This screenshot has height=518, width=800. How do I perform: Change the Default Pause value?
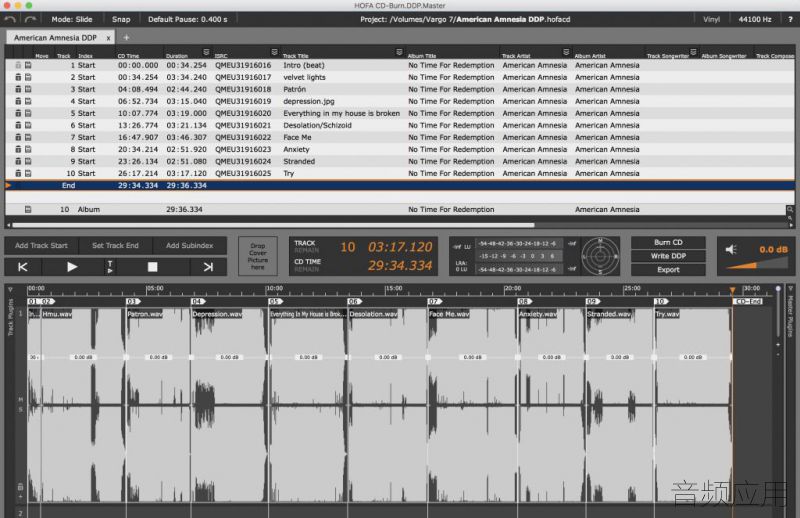[x=188, y=19]
